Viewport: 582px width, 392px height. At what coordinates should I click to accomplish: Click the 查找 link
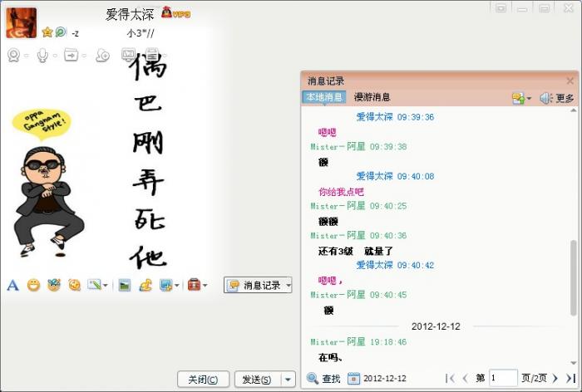(x=331, y=379)
